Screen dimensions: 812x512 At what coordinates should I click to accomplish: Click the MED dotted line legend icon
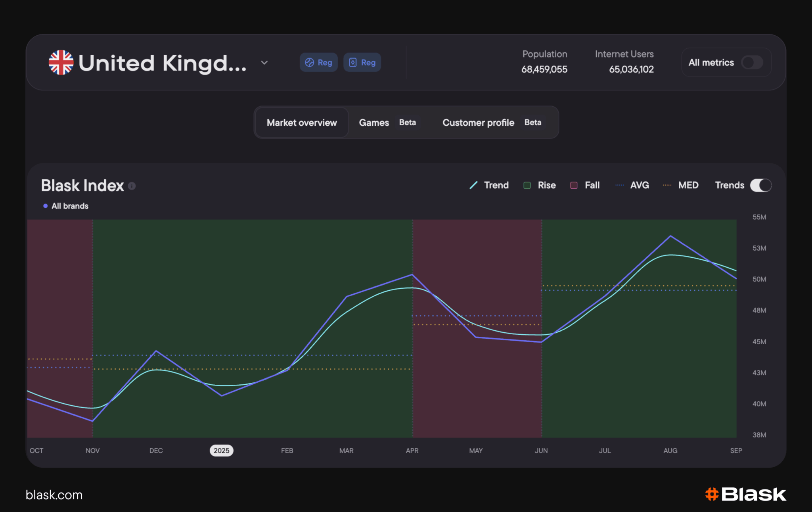point(667,185)
